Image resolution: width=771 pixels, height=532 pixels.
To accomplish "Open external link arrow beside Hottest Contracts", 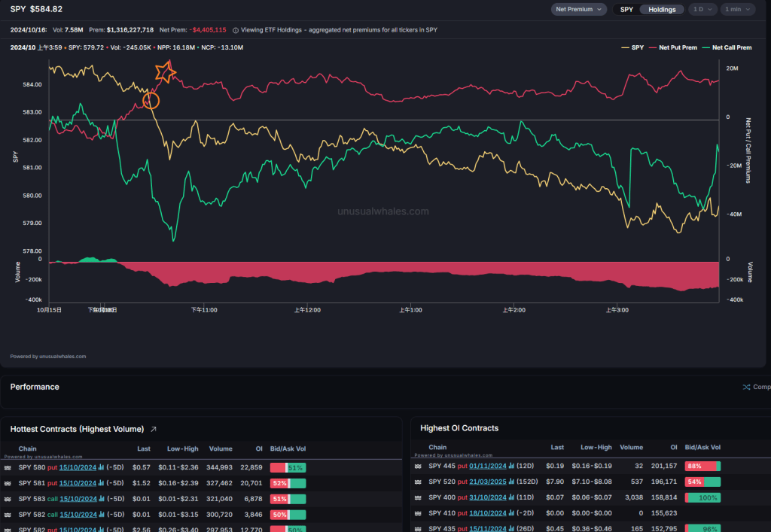I will tap(154, 429).
